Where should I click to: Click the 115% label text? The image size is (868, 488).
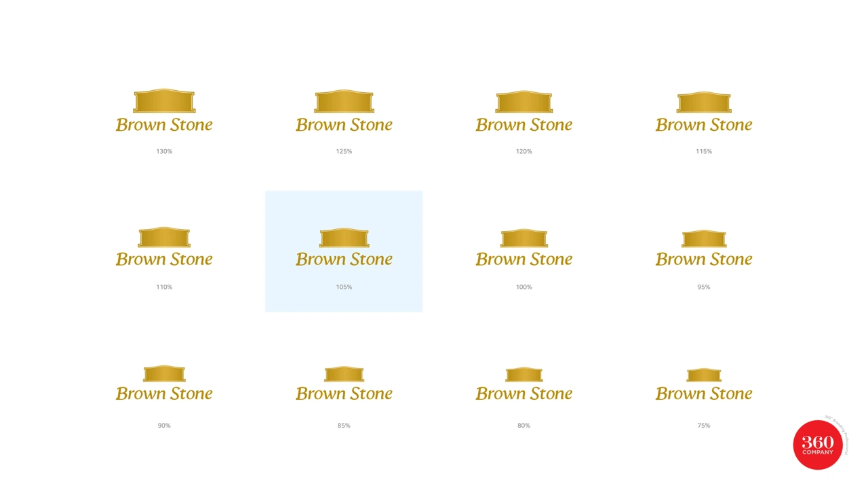[704, 151]
